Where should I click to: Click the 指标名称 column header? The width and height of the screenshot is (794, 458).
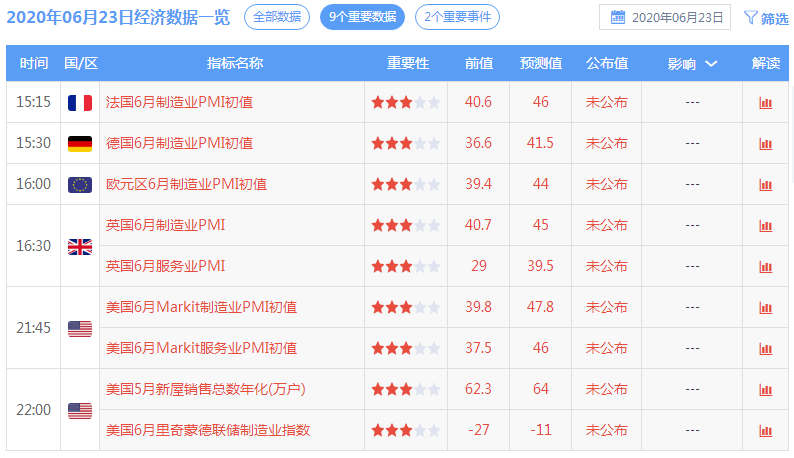point(235,63)
